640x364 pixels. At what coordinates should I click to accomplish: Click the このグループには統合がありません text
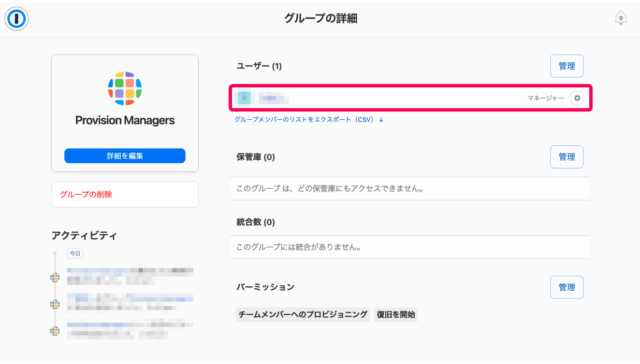pyautogui.click(x=299, y=248)
